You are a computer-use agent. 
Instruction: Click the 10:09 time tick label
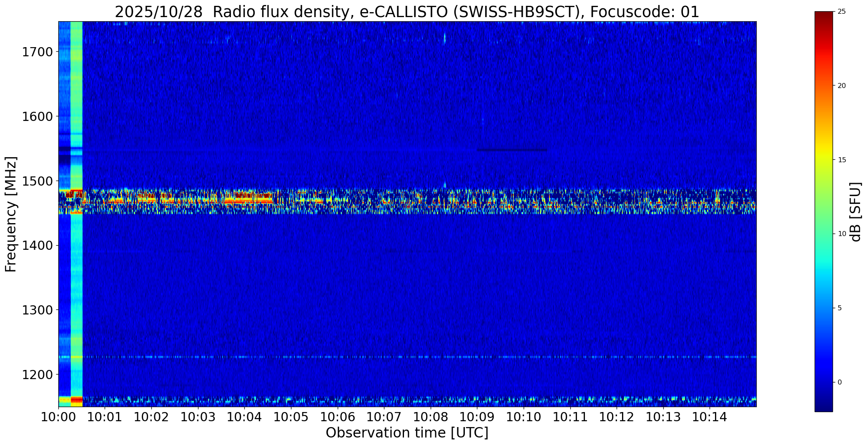(x=477, y=417)
